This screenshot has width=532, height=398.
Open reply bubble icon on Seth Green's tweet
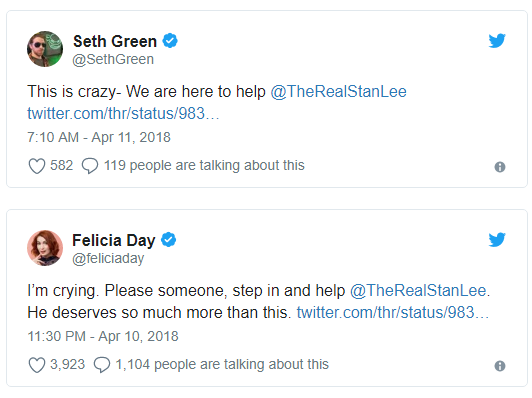[x=90, y=166]
